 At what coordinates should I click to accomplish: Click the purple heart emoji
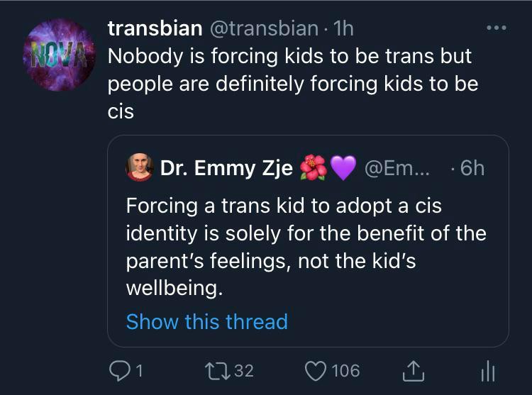343,168
